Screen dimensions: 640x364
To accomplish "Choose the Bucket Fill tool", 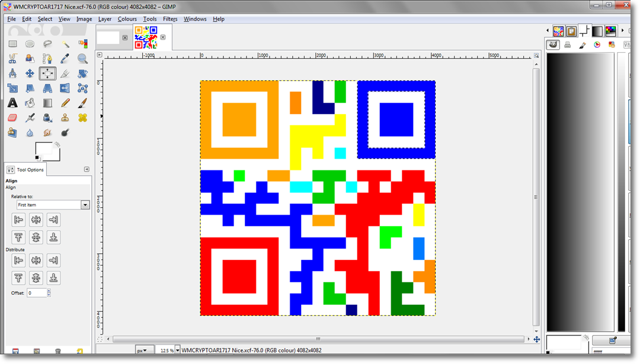I will (30, 103).
